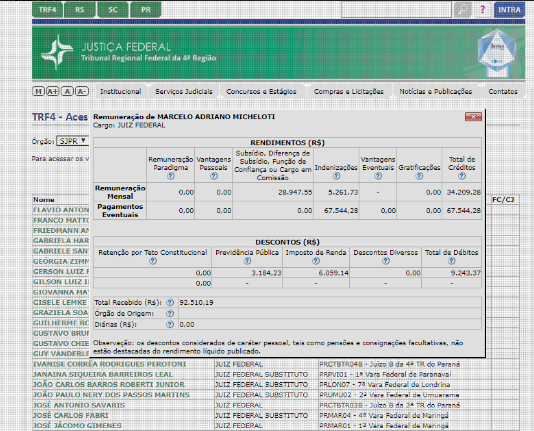Open help icon for Gratificações column
534x431 pixels.
[419, 176]
